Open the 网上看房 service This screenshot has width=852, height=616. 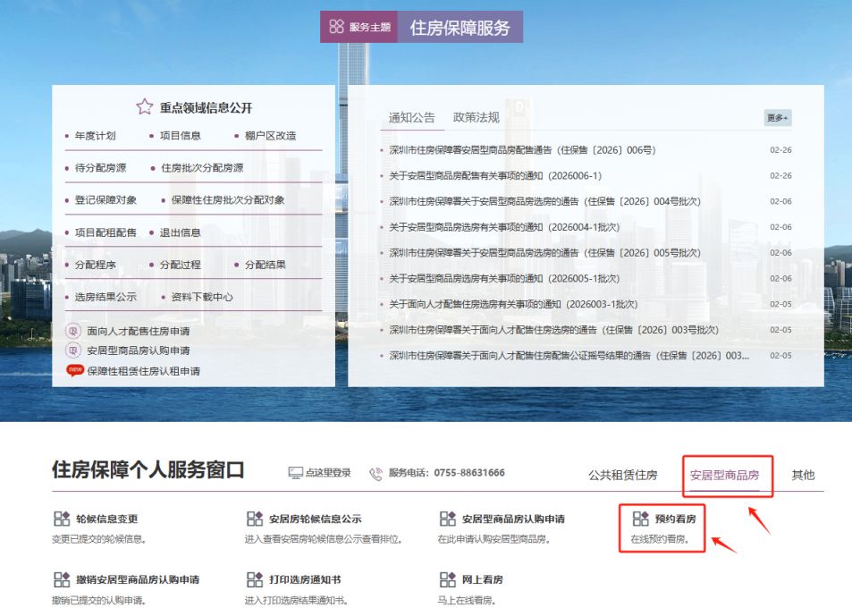(483, 579)
